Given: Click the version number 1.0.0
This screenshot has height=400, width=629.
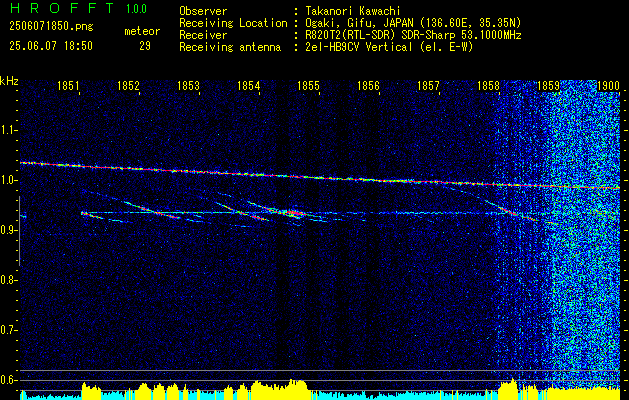Looking at the screenshot, I should 136,9.
